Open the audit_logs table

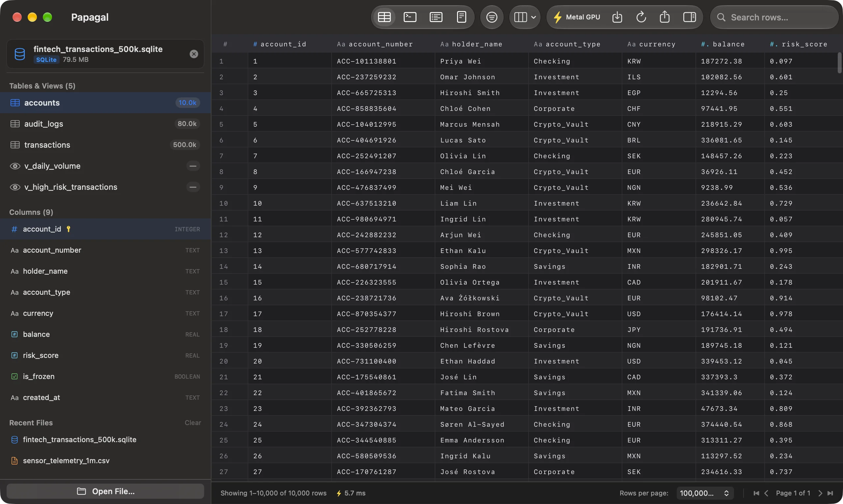click(105, 124)
